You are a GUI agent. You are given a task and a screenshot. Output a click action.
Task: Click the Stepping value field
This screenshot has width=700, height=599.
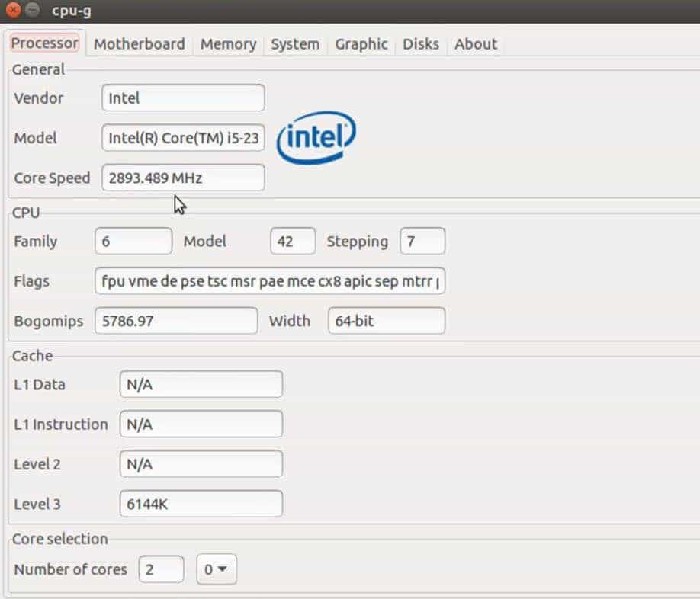[422, 242]
